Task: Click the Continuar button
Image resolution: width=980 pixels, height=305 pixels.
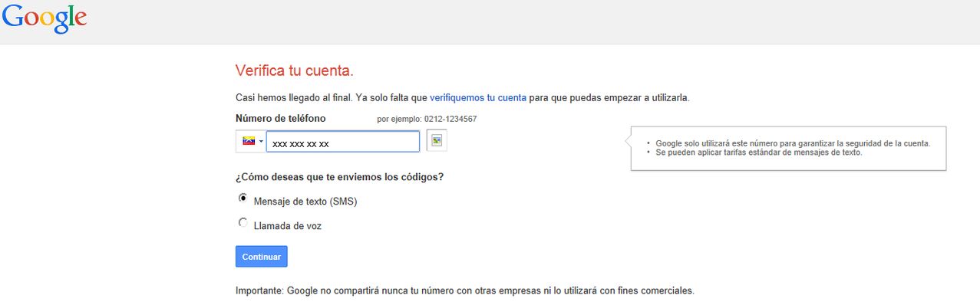Action: coord(261,257)
